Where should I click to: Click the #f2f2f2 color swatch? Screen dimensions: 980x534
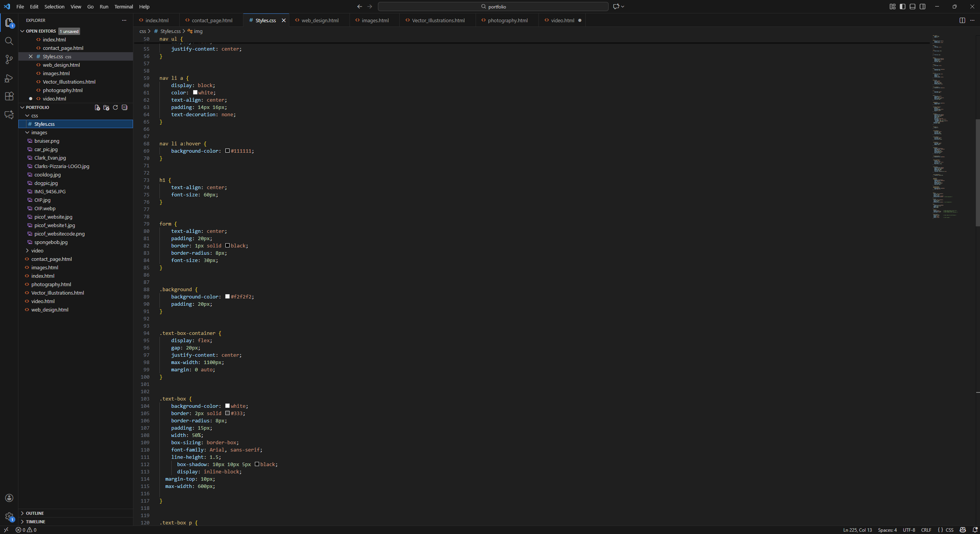tap(227, 297)
